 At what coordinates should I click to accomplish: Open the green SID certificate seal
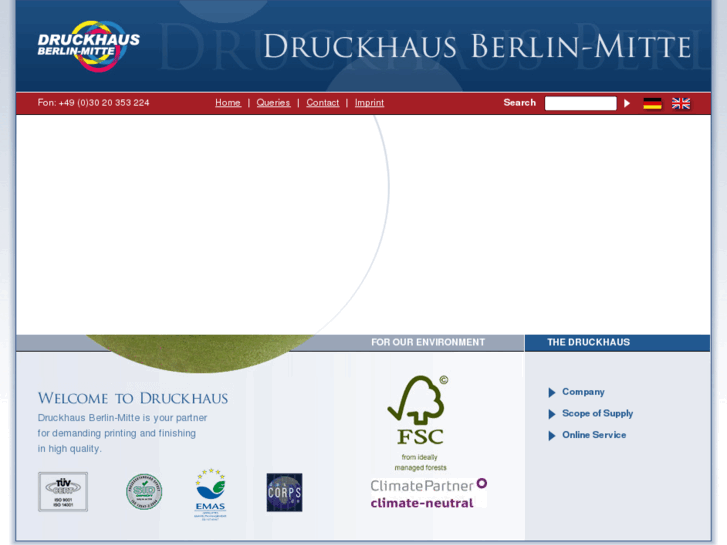(144, 492)
